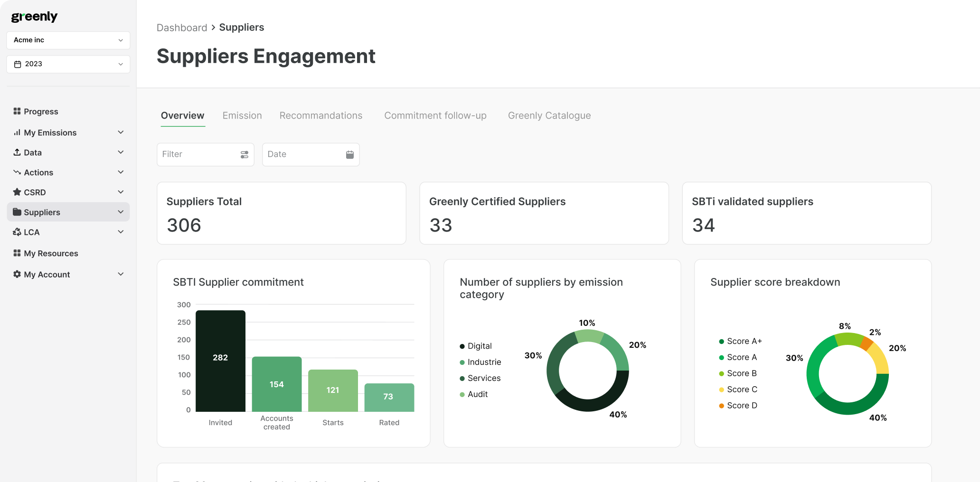Image resolution: width=980 pixels, height=482 pixels.
Task: Click the filter sliders icon
Action: click(244, 155)
